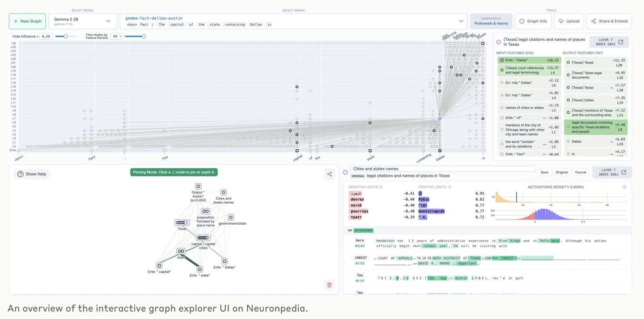Select the Cities and states names subgraph node
Viewport: 644px width, 319px height.
coord(224,193)
